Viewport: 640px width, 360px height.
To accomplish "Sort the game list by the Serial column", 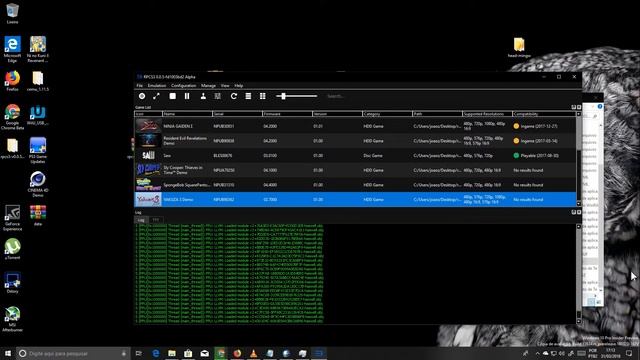I will (x=238, y=114).
